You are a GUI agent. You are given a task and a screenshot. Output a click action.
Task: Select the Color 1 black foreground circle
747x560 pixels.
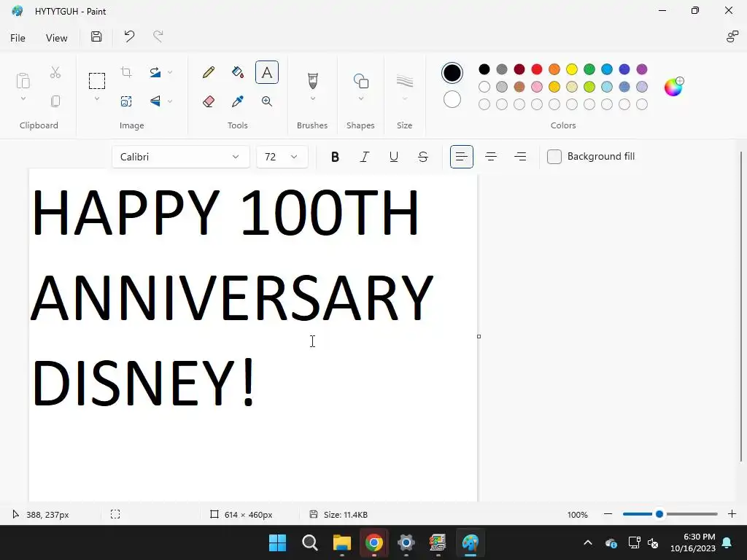[452, 73]
